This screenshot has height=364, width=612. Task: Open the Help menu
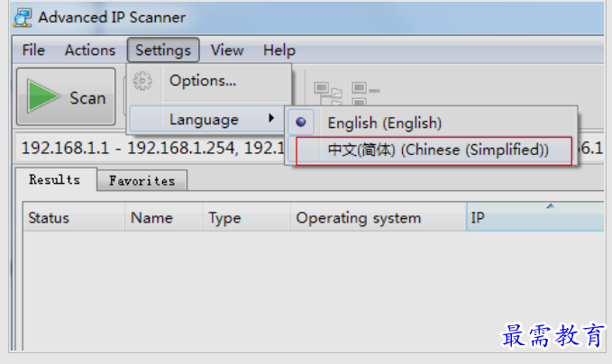click(x=279, y=50)
